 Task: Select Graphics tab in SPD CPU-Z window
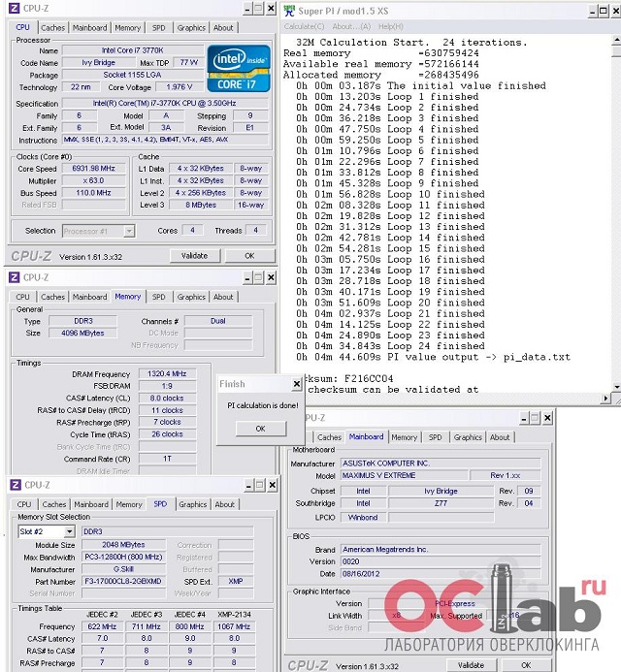[192, 504]
